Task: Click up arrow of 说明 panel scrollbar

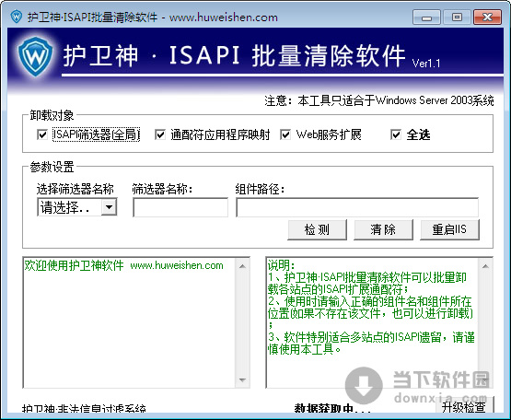Action: 485,266
